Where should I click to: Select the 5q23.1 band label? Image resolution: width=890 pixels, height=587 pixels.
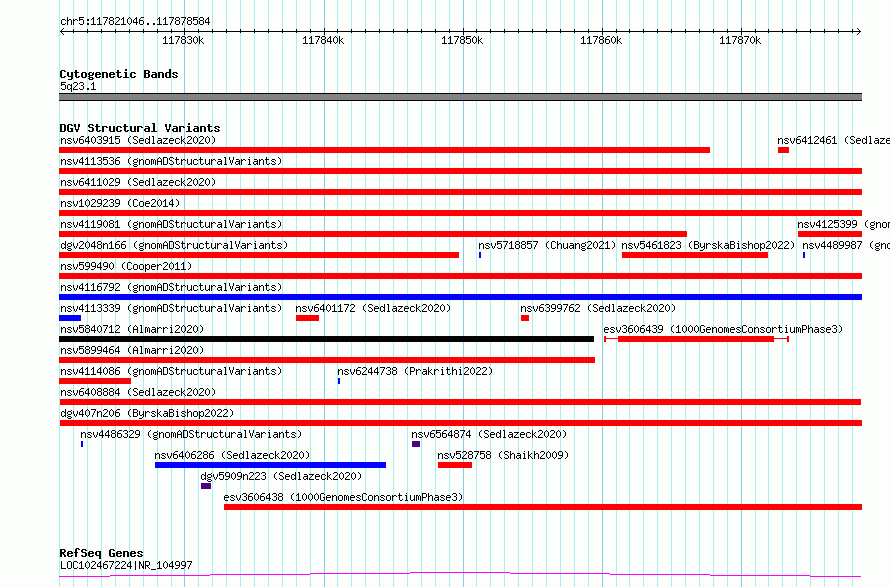click(78, 86)
